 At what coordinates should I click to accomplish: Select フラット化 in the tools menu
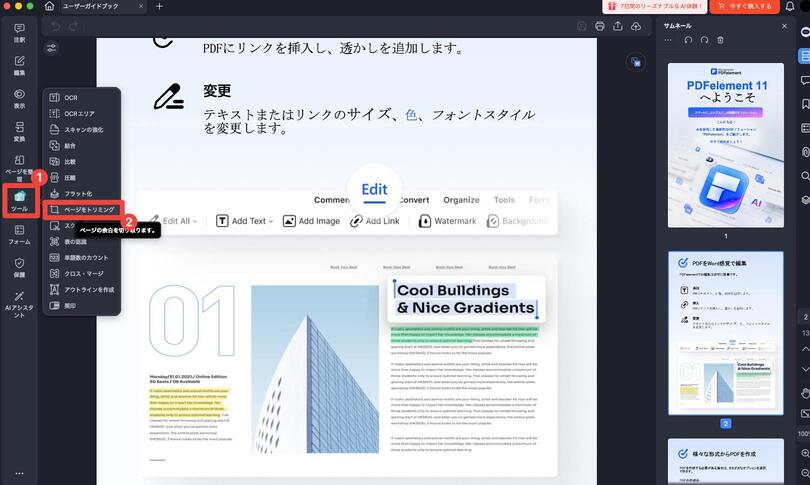point(82,194)
